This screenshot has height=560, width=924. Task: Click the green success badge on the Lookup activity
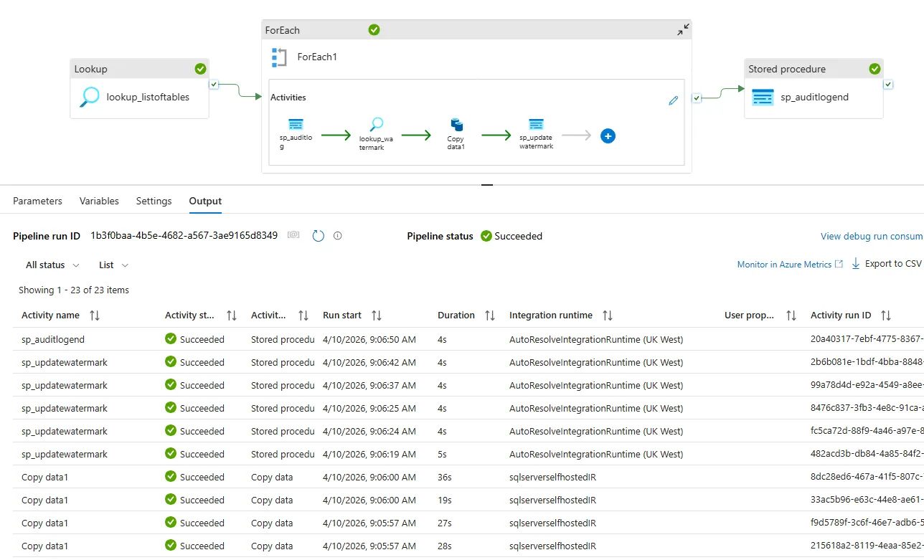(x=200, y=69)
